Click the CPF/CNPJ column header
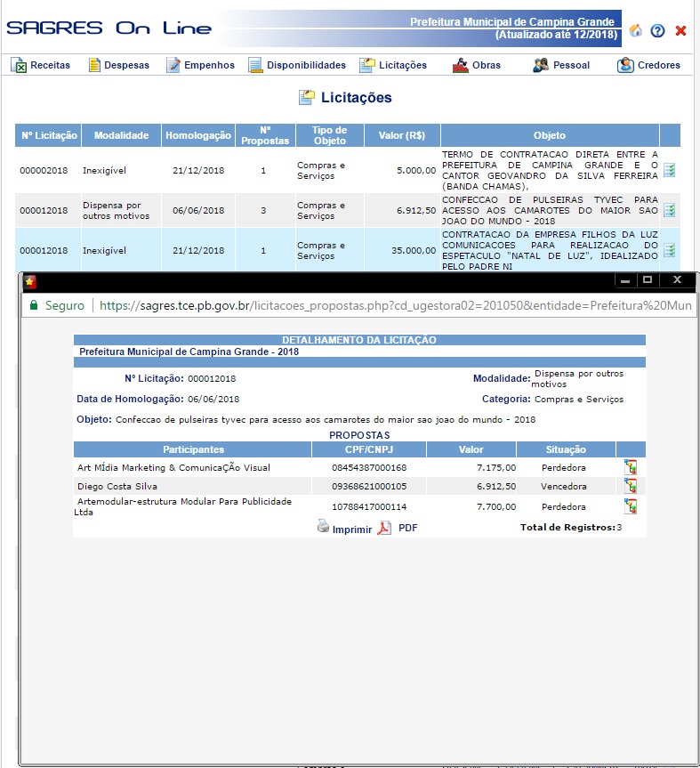The width and height of the screenshot is (700, 768). click(x=368, y=449)
